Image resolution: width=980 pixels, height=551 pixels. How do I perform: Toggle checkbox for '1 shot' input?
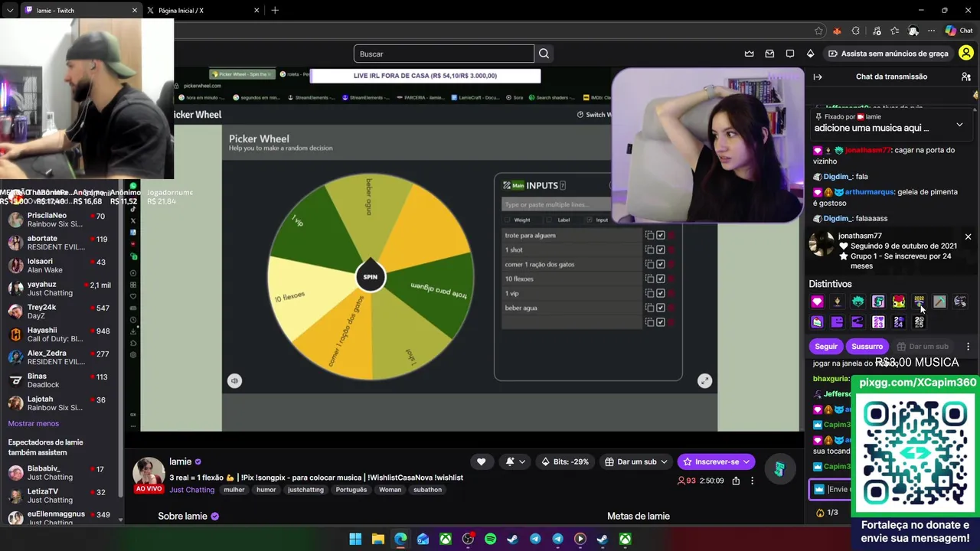click(x=660, y=249)
